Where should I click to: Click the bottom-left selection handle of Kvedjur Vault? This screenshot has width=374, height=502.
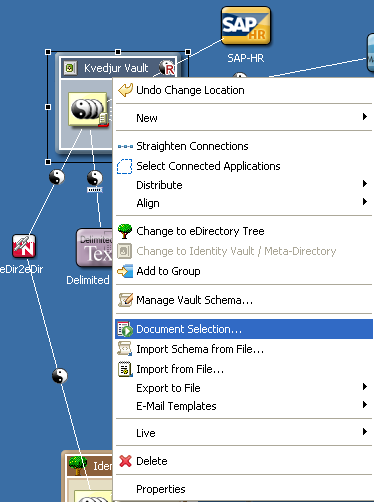48,162
